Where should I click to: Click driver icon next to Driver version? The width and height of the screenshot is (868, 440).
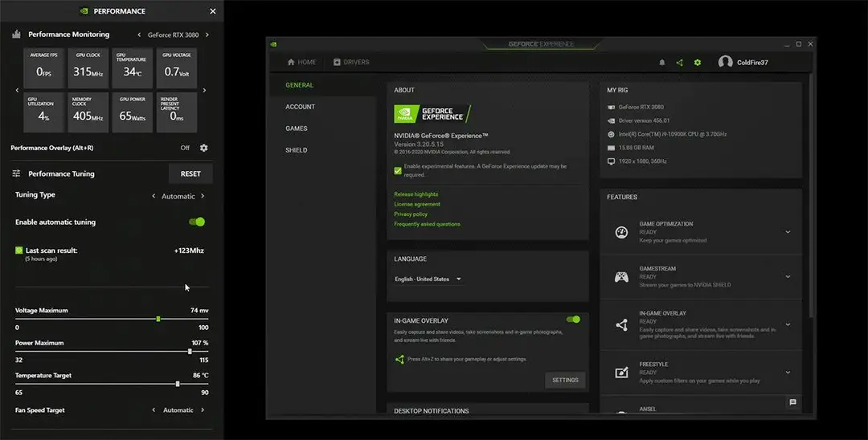[x=611, y=120]
